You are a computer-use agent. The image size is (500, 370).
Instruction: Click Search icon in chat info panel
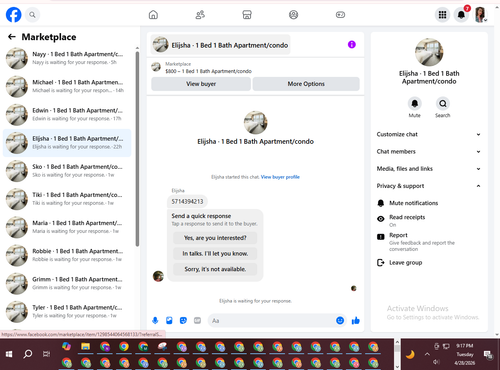pyautogui.click(x=443, y=104)
